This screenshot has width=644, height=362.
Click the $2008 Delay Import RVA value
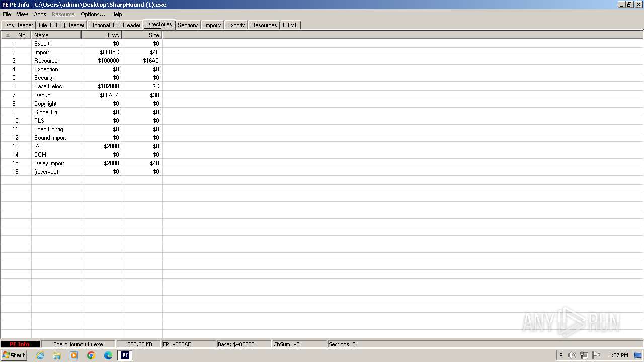(x=111, y=163)
